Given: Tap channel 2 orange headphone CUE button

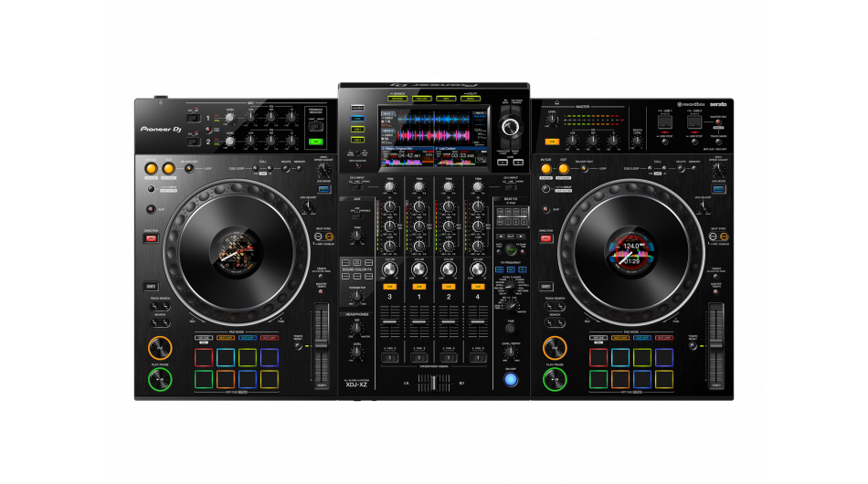Looking at the screenshot, I should click(x=449, y=287).
